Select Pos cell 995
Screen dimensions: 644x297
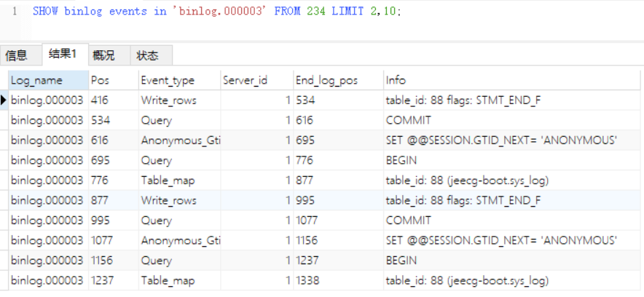click(114, 221)
